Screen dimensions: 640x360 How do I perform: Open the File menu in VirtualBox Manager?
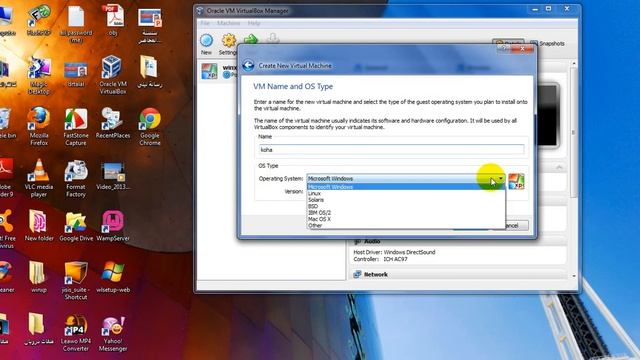(x=205, y=23)
